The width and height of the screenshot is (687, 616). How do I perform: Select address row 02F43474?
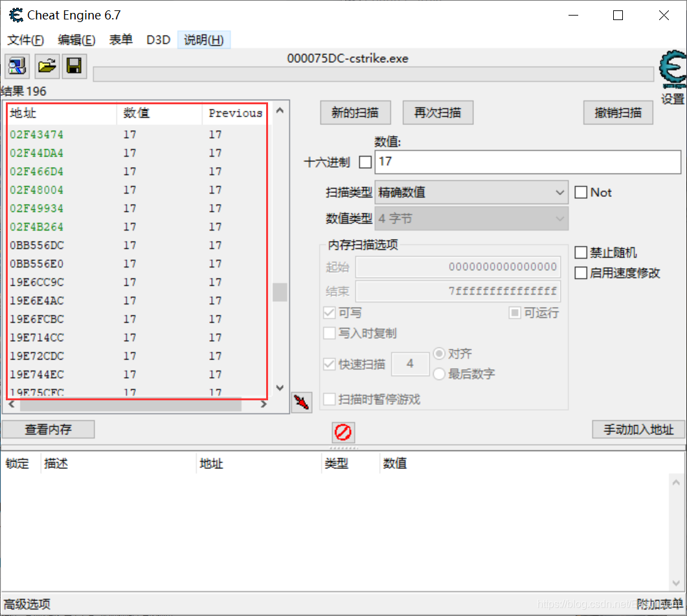[137, 135]
